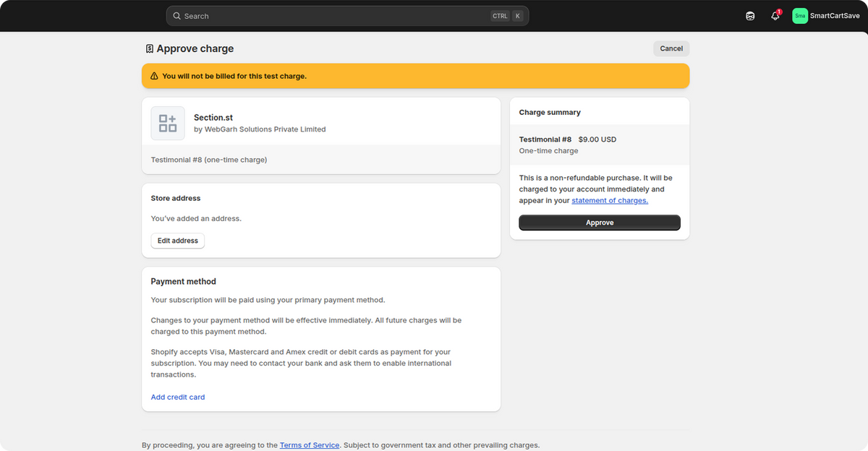
Task: Click the Approve charge page heading
Action: click(x=195, y=49)
